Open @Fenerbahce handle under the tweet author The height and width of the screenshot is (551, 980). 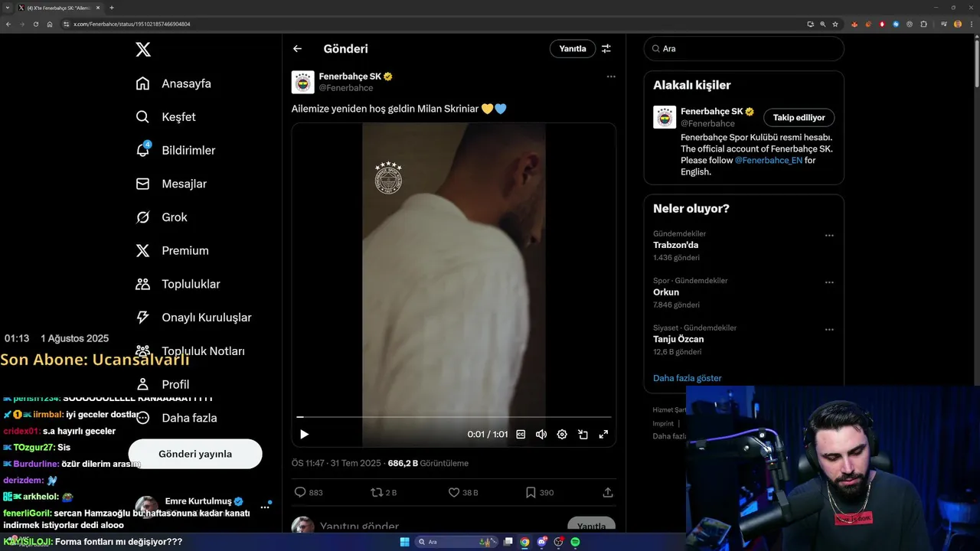(346, 88)
